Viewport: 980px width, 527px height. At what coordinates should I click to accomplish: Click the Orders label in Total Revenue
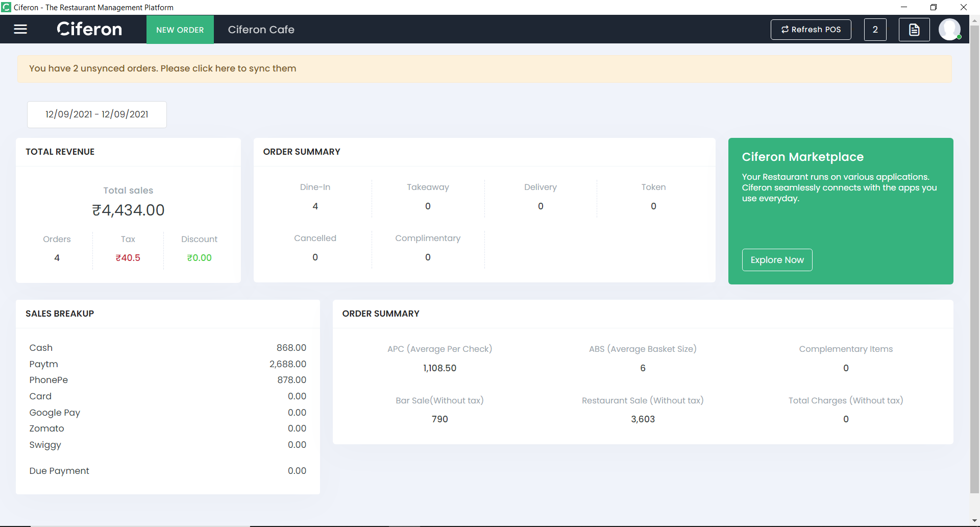tap(57, 239)
